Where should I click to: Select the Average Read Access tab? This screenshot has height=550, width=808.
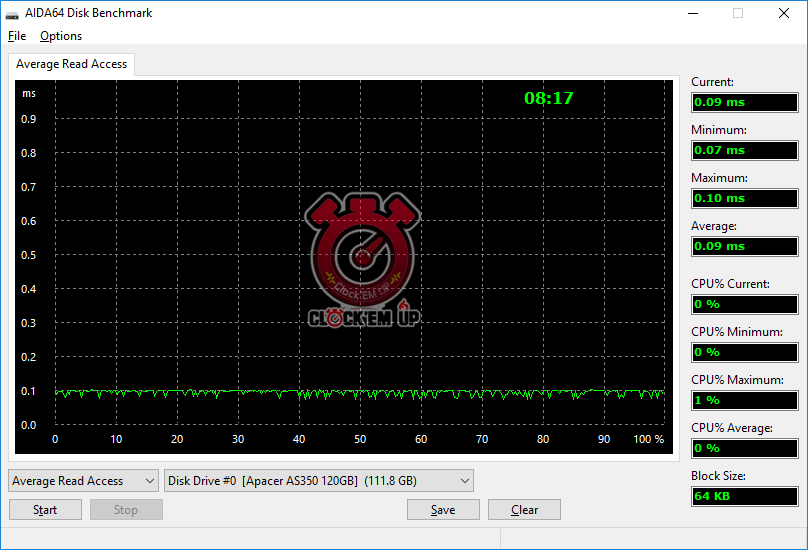tap(71, 64)
